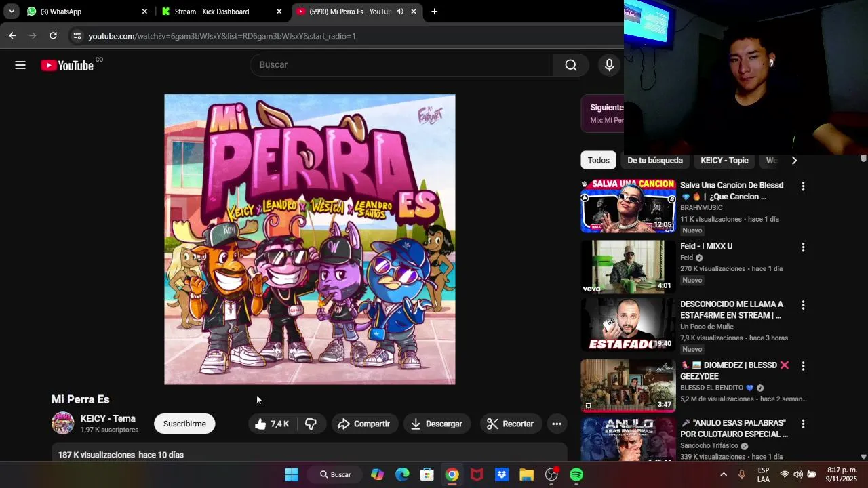The width and height of the screenshot is (868, 488).
Task: Click the tray microphone indicator
Action: point(742,474)
